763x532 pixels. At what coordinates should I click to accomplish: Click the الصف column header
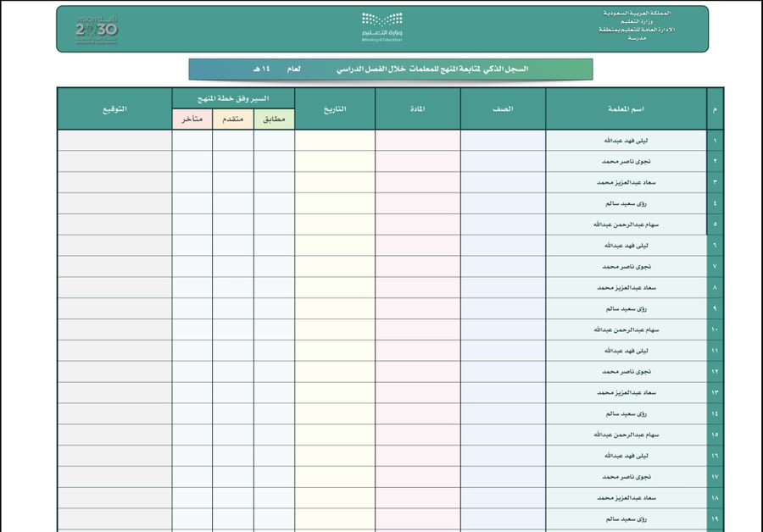point(503,109)
